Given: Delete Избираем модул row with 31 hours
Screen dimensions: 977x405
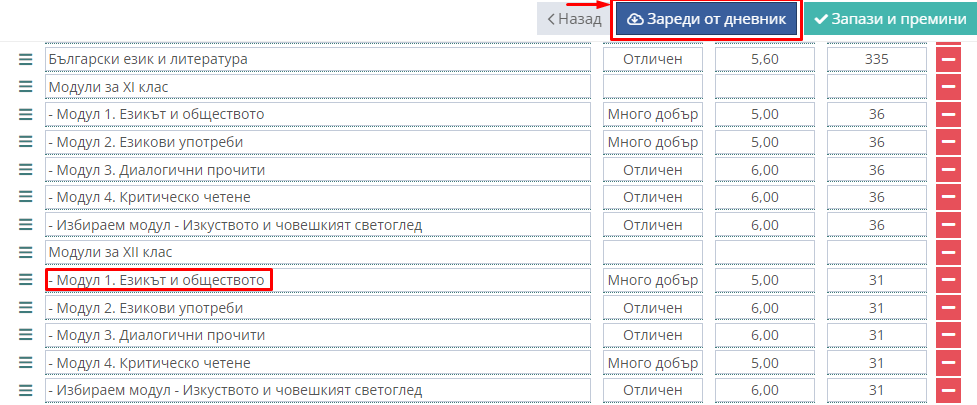Looking at the screenshot, I should click(x=948, y=390).
